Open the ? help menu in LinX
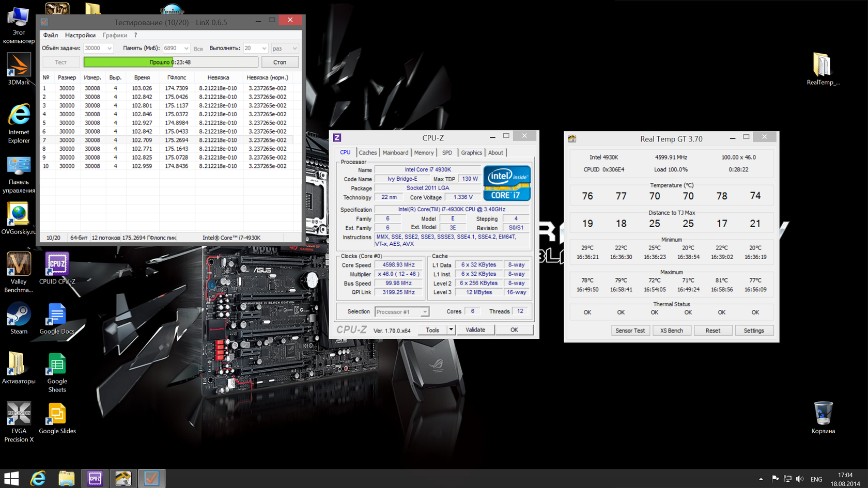The image size is (868, 488). pos(135,35)
